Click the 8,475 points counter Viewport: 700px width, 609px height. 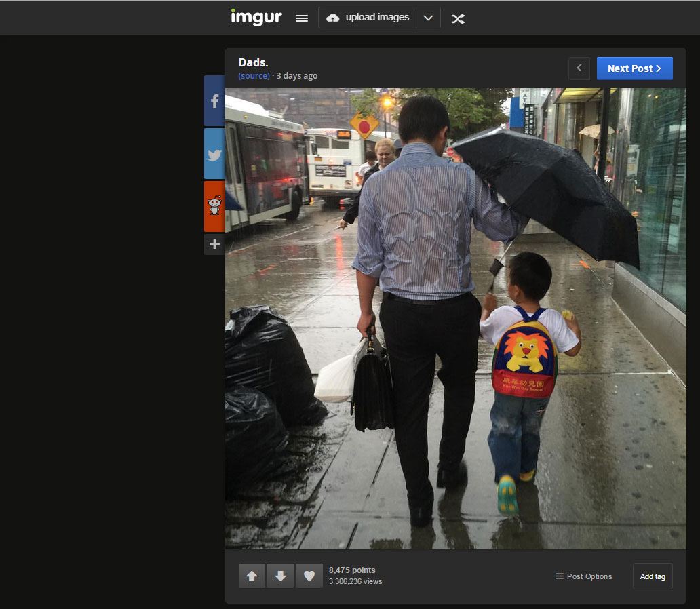point(352,570)
